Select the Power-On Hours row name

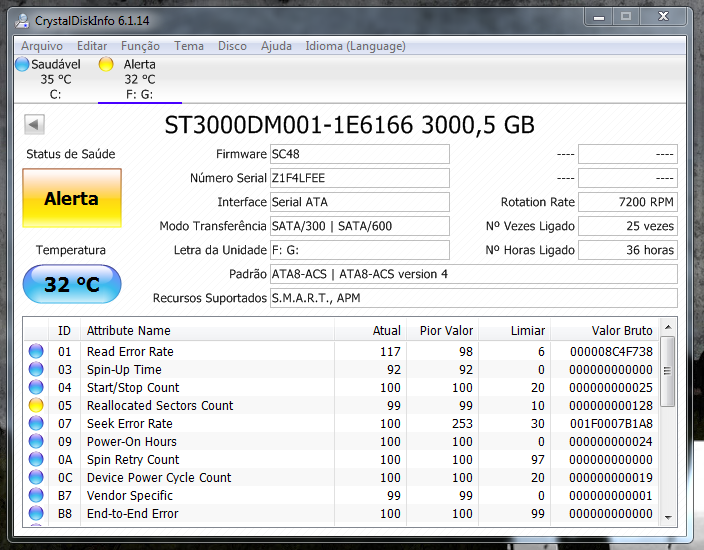point(132,441)
